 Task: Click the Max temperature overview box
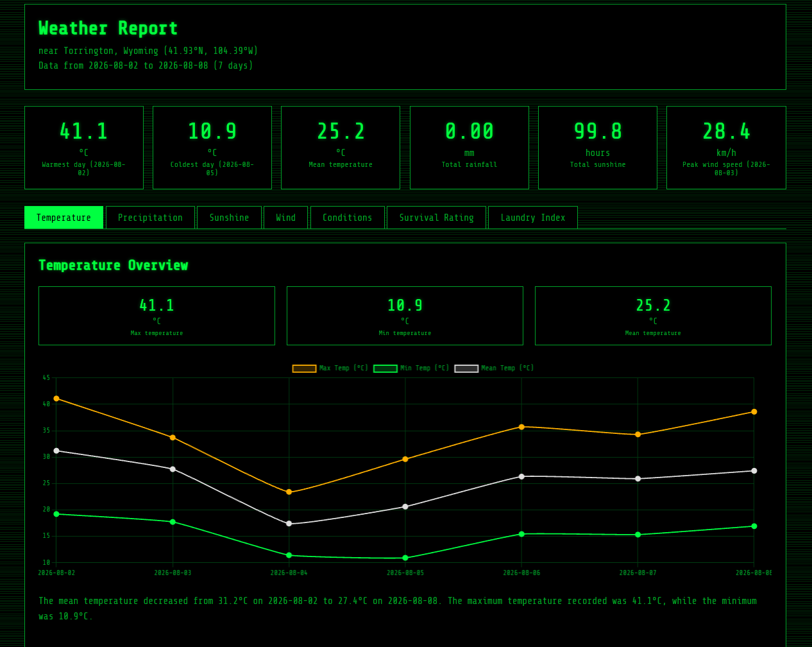(x=156, y=316)
